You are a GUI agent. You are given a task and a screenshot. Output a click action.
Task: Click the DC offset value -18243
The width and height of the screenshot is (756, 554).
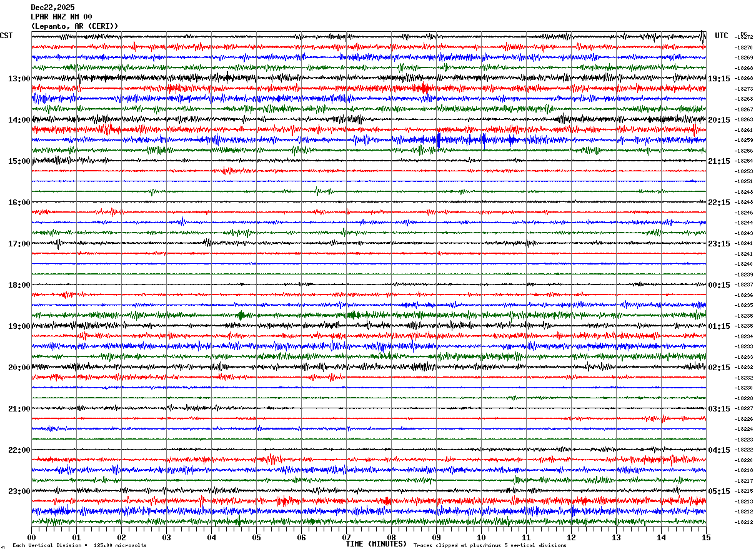click(x=744, y=233)
